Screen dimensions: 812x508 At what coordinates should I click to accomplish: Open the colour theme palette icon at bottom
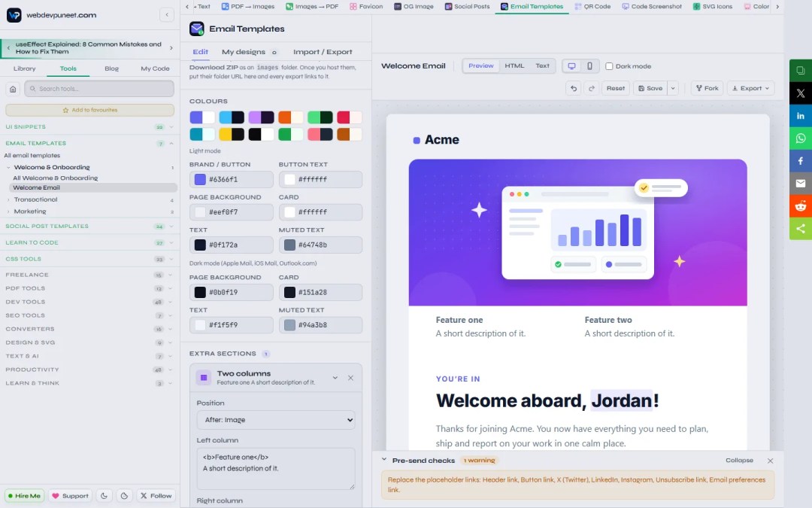coord(124,496)
